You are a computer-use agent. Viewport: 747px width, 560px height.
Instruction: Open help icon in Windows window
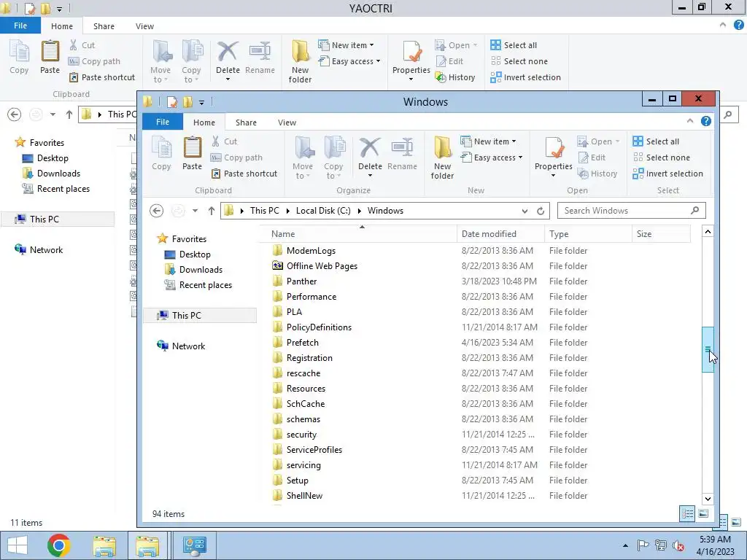click(x=706, y=122)
